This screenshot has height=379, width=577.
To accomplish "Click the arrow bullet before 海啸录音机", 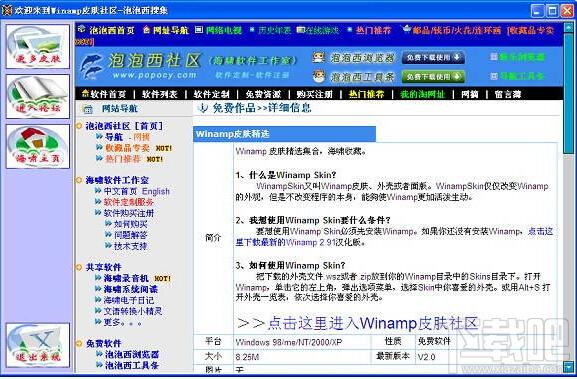I will [x=98, y=278].
